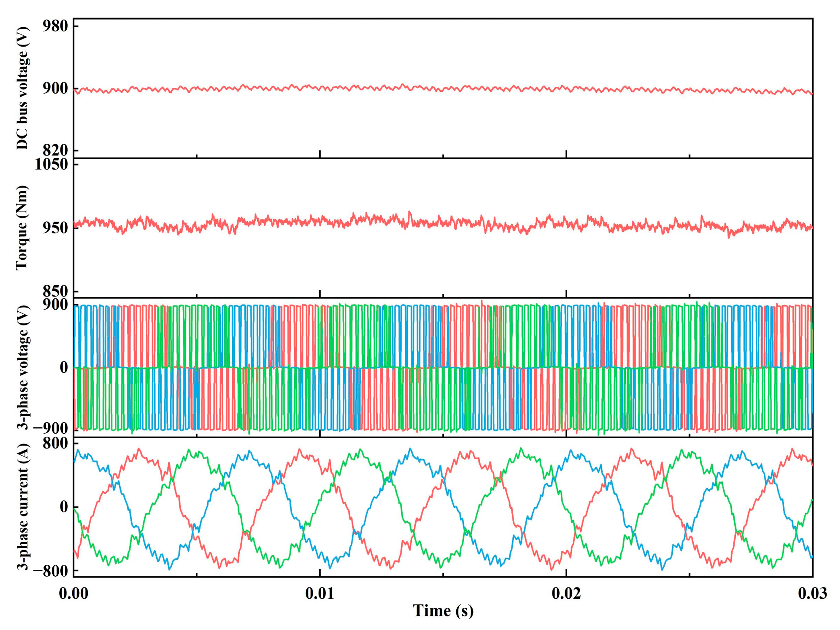The height and width of the screenshot is (630, 840).
Task: Click the 'Torque (Nm)' axis label
Action: point(22,228)
